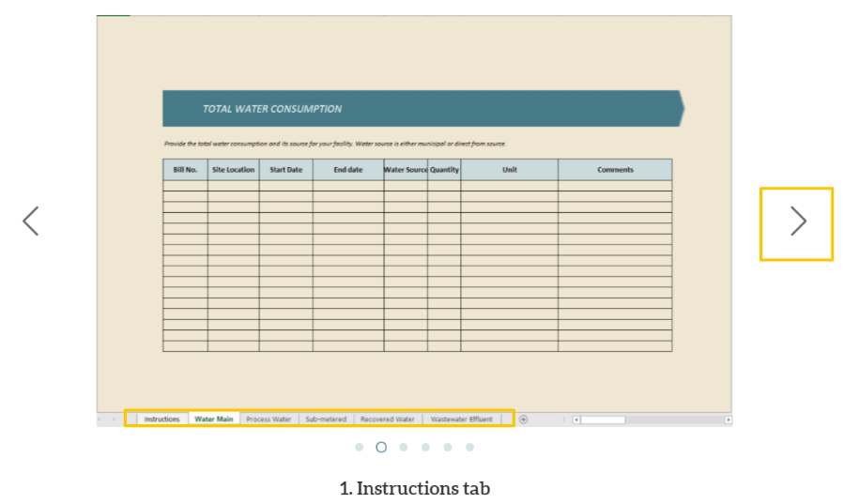844x504 pixels.
Task: Select the last carousel dot
Action: tap(469, 448)
